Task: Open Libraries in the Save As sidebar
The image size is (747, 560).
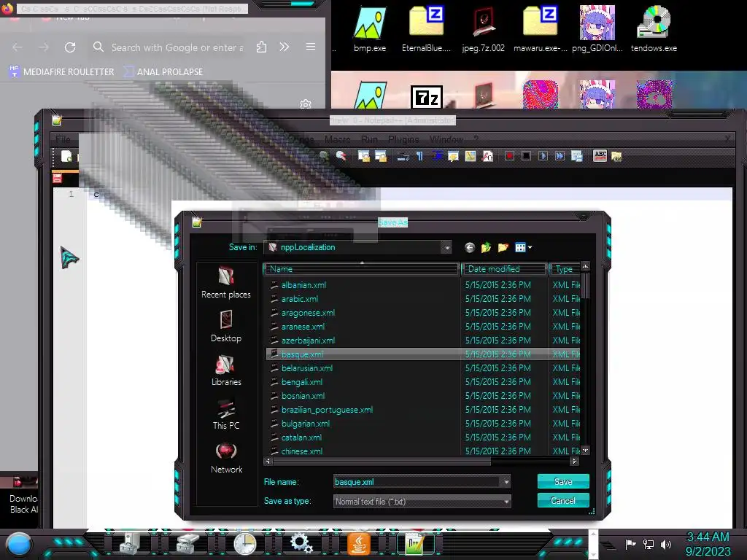Action: [226, 370]
